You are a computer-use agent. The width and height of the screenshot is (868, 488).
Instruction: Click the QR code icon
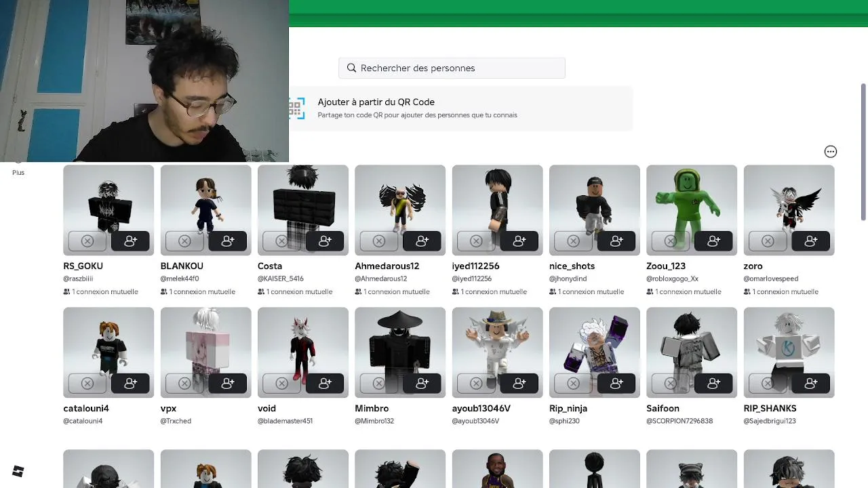296,108
